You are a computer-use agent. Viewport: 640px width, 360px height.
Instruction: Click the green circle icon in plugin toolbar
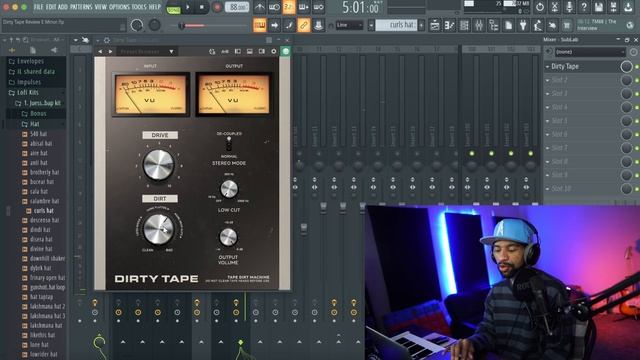click(286, 51)
